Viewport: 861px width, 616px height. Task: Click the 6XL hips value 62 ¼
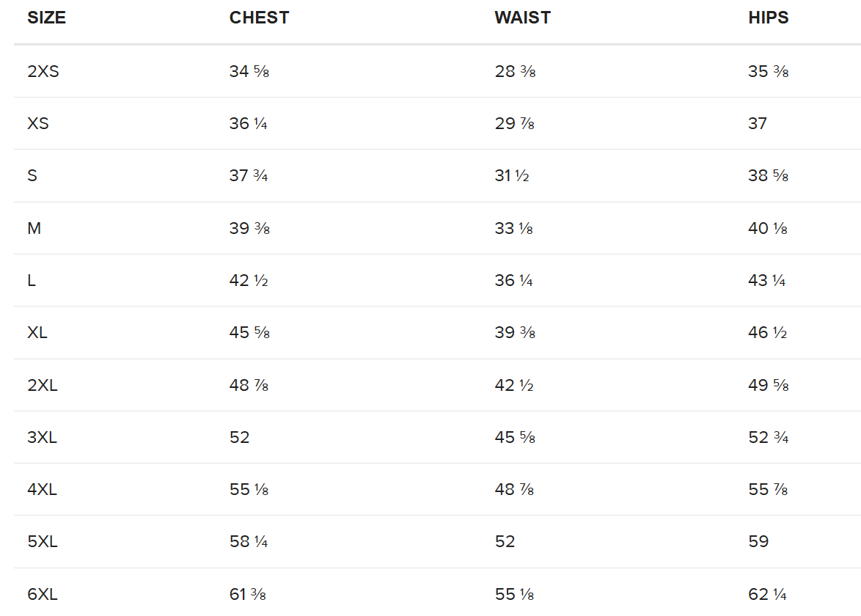coord(767,594)
